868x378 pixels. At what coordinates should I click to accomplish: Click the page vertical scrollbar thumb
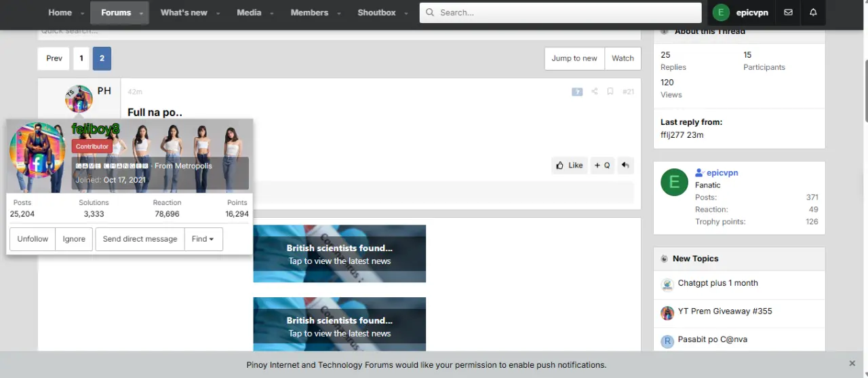tap(866, 91)
